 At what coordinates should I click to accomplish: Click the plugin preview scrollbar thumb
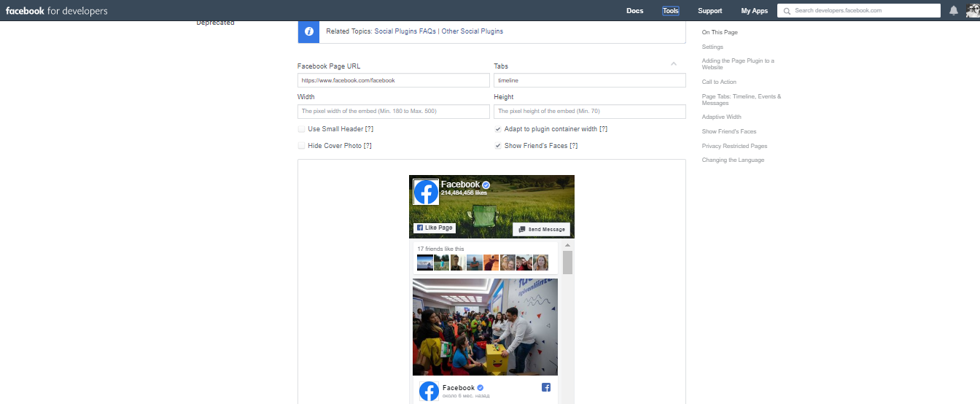click(x=567, y=263)
